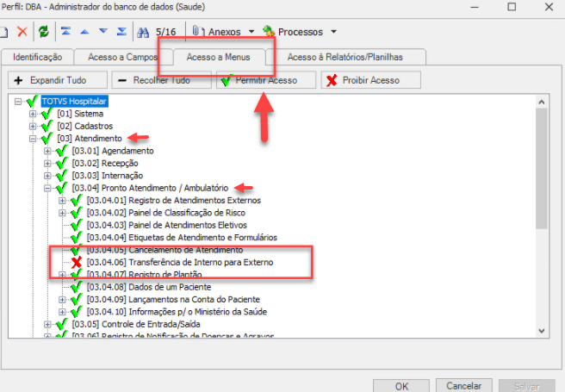Screen dimensions: 565x392
Task: Expand the [03.01] Agendamento node
Action: pyautogui.click(x=47, y=151)
